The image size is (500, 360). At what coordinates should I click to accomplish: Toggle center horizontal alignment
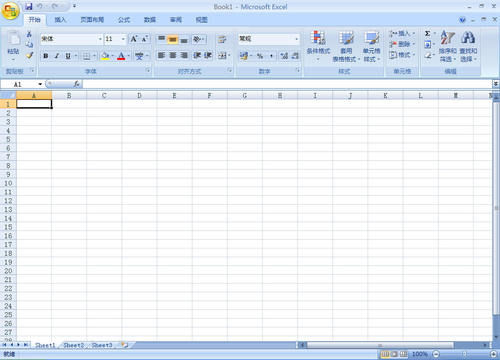173,55
